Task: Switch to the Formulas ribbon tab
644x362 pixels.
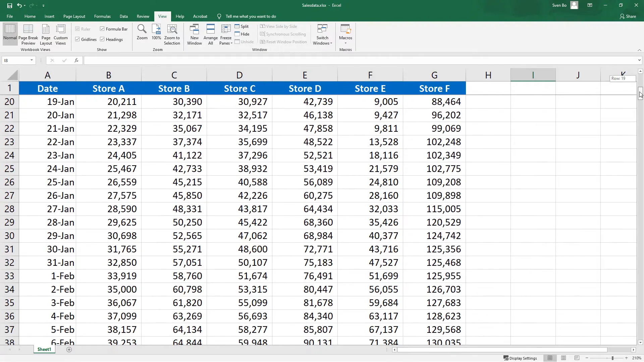Action: coord(102,16)
